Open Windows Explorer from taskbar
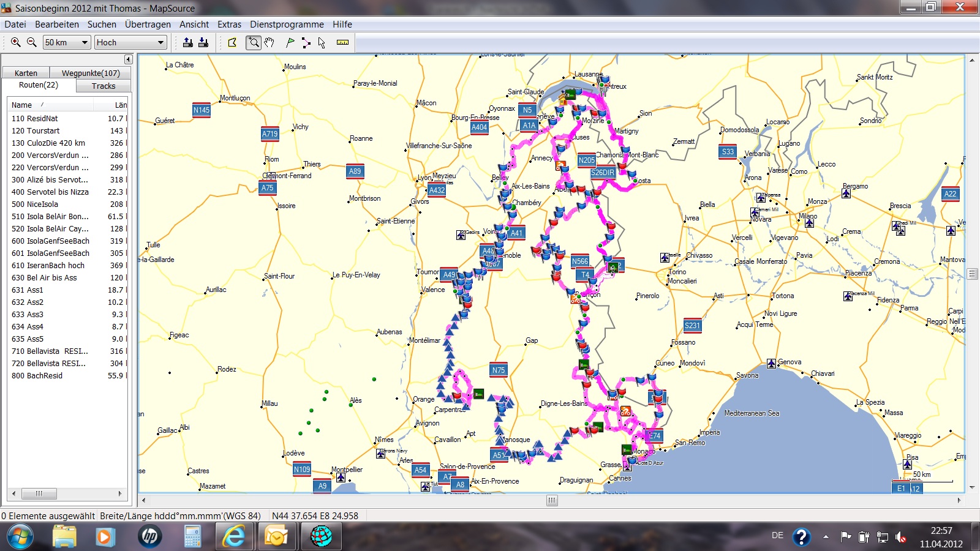The width and height of the screenshot is (980, 551). coord(64,537)
